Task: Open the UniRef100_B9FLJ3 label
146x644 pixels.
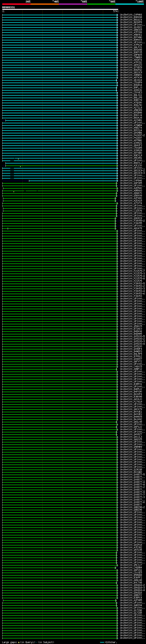Action: pyautogui.click(x=131, y=88)
